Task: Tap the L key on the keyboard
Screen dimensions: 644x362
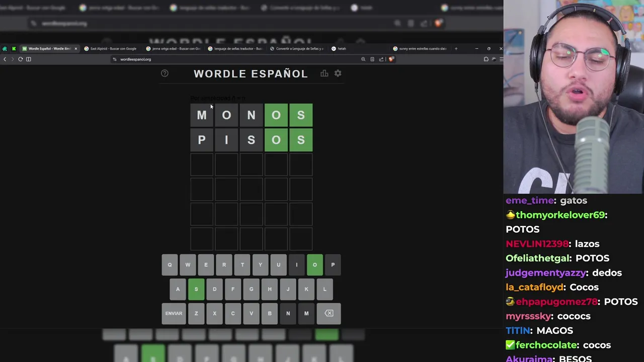Action: pos(325,289)
